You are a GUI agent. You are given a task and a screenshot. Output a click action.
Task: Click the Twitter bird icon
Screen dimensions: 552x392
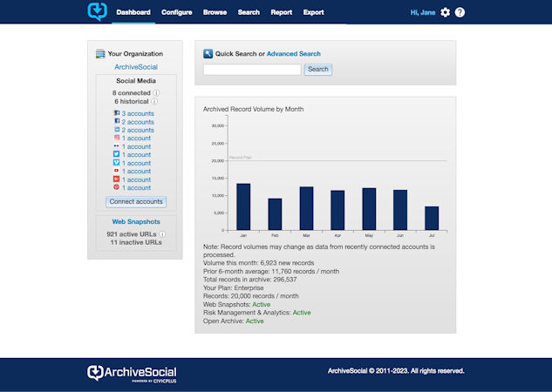point(116,154)
